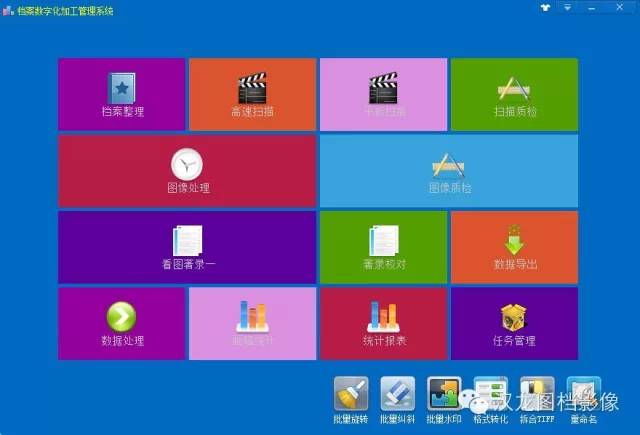View 统计报表 statistics reports

[x=384, y=323]
